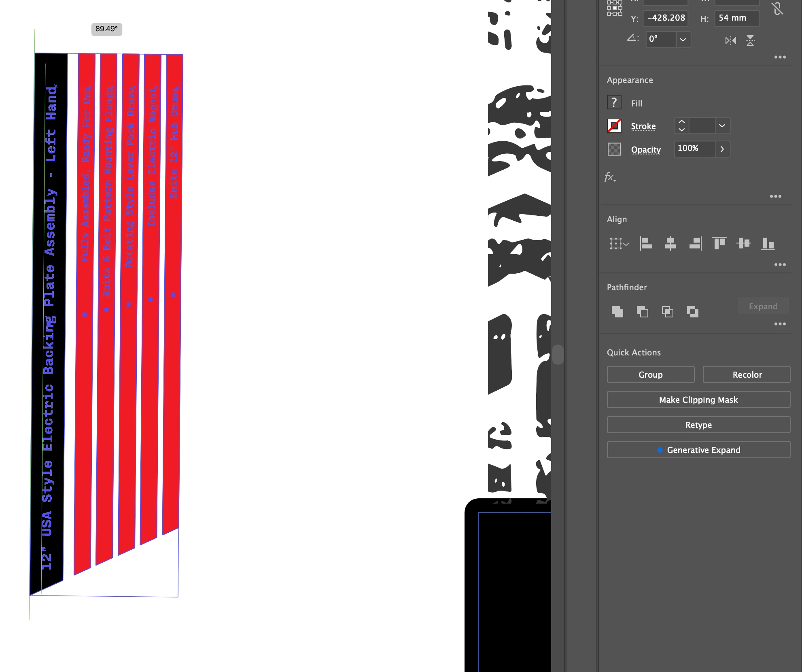Screen dimensions: 802x672
Task: Click horizontal align center icon
Action: tap(670, 244)
